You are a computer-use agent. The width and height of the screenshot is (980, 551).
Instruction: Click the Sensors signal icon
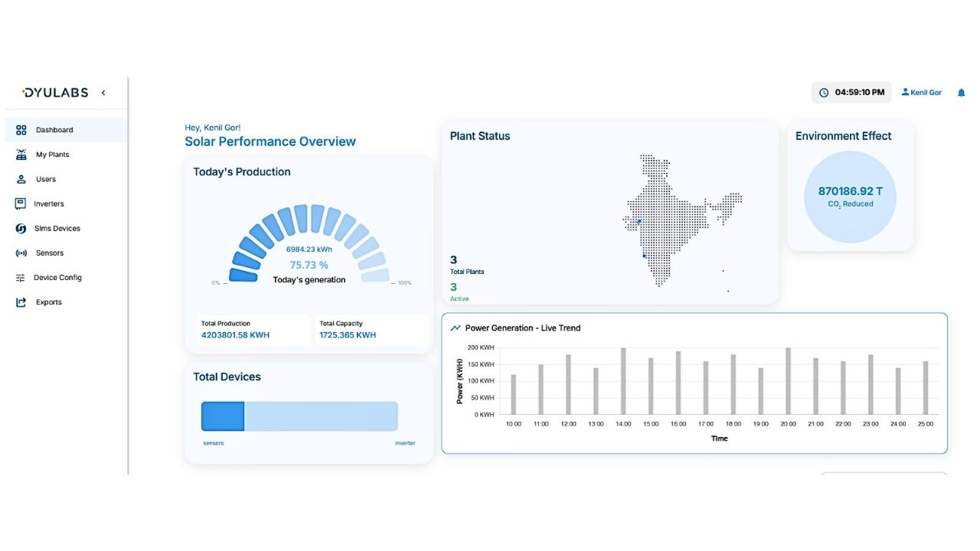pos(21,253)
